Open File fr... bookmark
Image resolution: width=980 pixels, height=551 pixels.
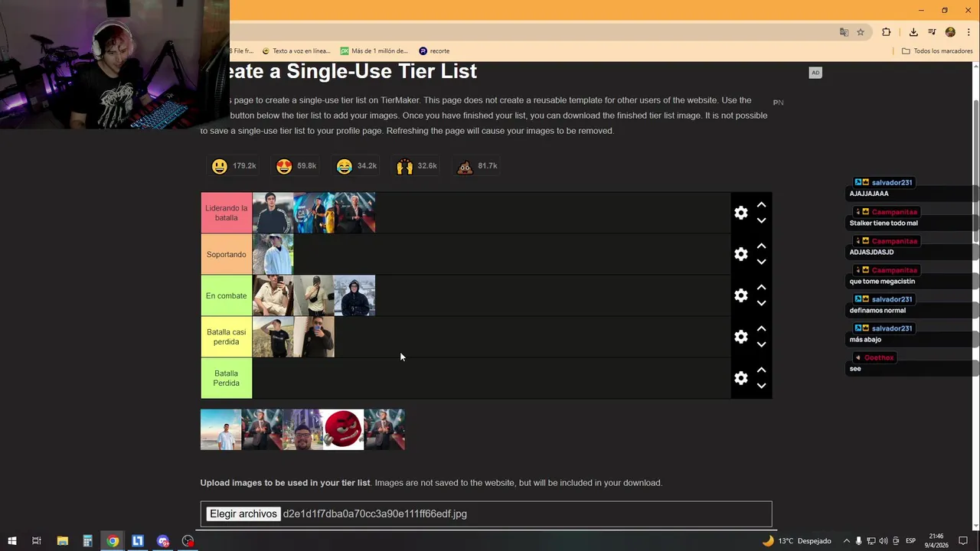point(242,51)
